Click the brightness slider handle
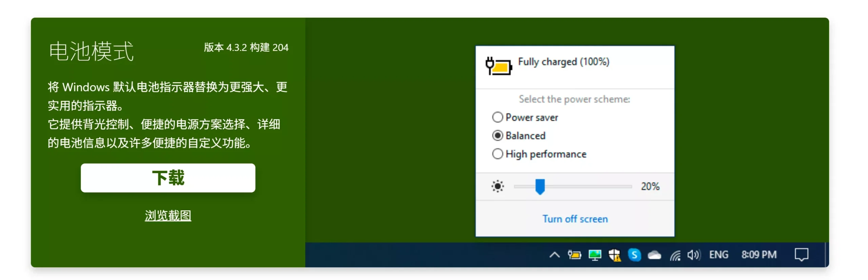 [540, 186]
